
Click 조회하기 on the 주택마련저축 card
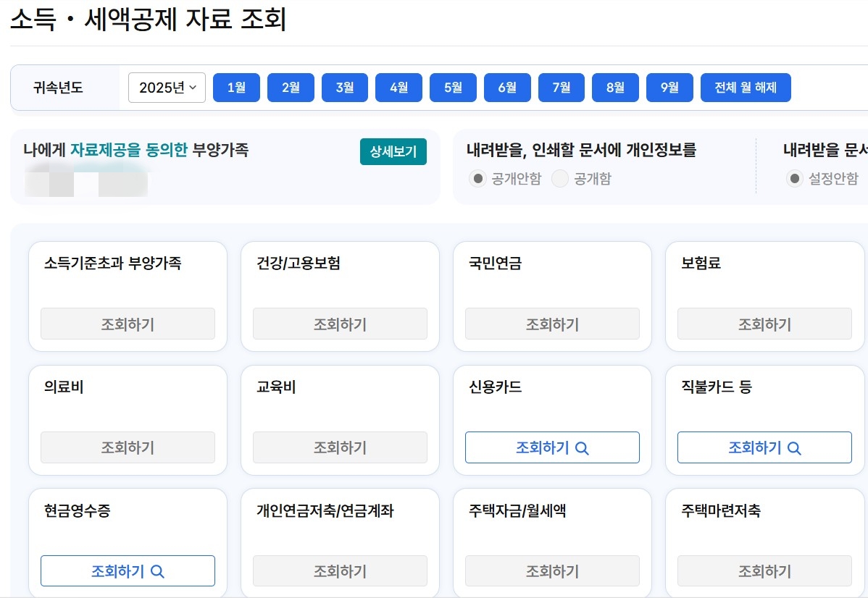[764, 570]
